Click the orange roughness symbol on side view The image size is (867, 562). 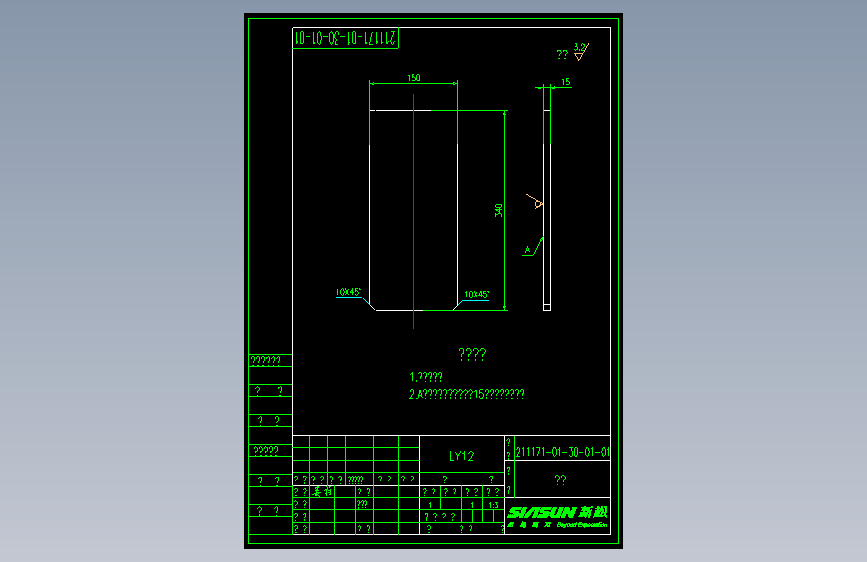(535, 201)
